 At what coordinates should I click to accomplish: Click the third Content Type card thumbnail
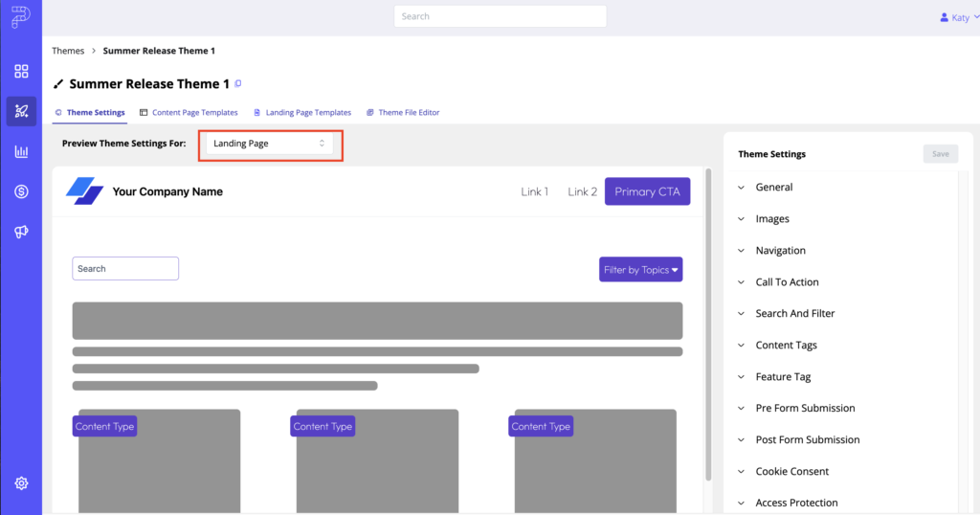click(595, 461)
